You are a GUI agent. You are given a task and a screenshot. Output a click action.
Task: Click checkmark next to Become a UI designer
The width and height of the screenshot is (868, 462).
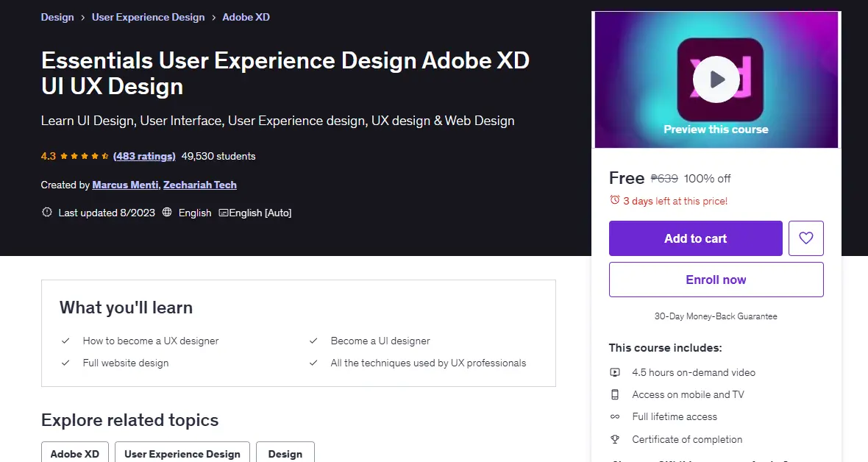click(x=313, y=341)
